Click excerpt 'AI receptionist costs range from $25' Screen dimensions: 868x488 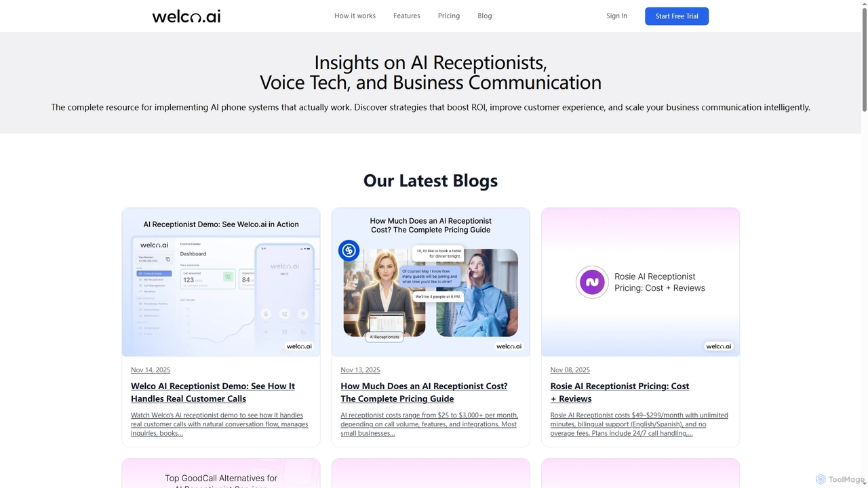(x=429, y=424)
